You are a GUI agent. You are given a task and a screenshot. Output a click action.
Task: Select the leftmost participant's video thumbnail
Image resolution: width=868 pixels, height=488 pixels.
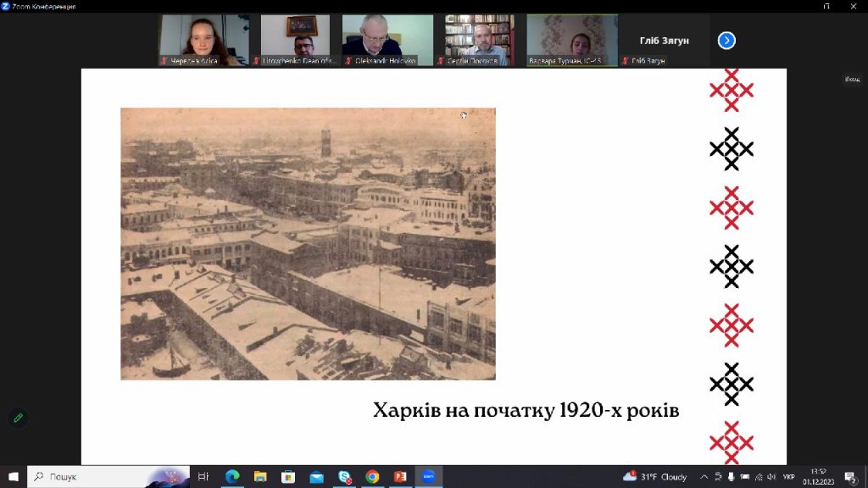click(x=203, y=40)
